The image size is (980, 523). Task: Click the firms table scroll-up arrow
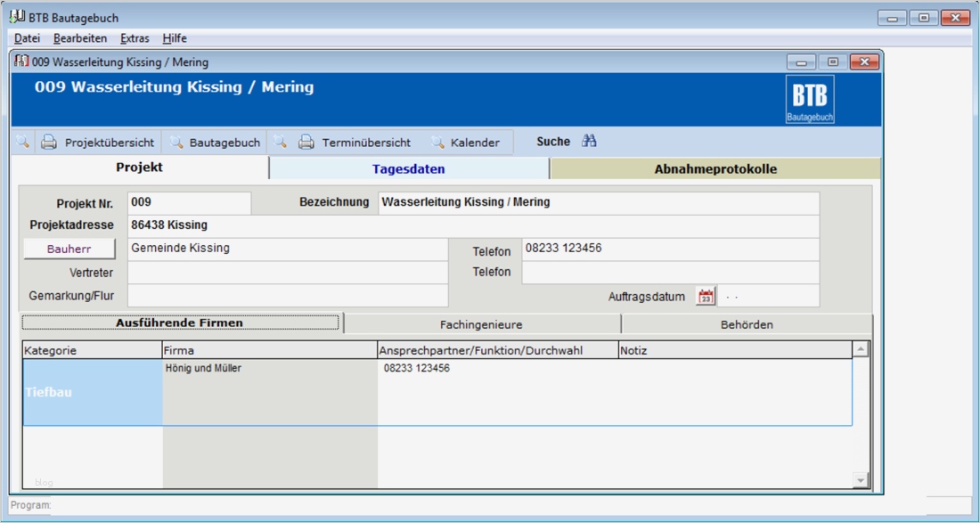861,350
